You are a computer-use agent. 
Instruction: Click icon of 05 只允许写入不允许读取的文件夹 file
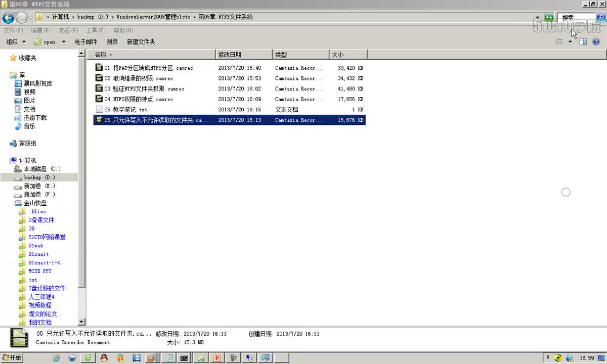[x=99, y=120]
